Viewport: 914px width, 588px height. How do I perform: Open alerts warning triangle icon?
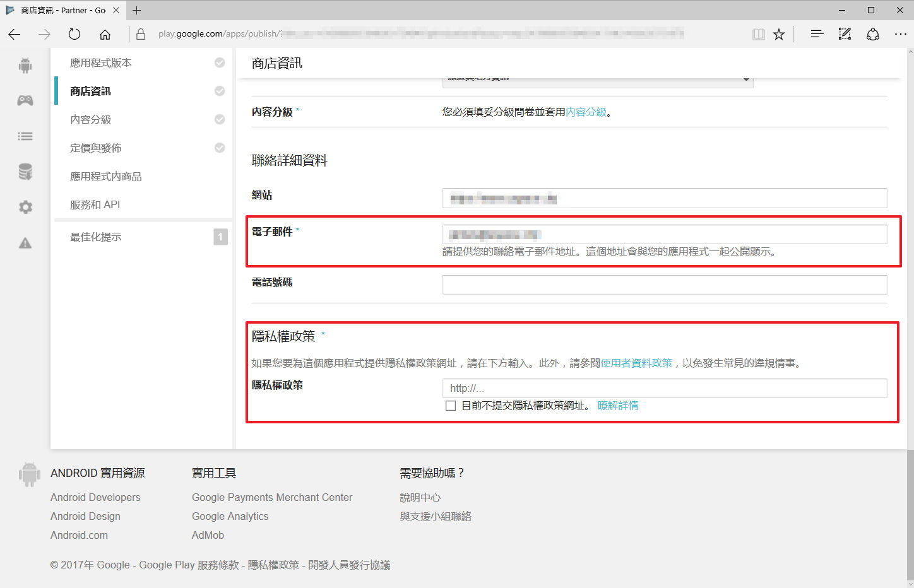point(25,243)
